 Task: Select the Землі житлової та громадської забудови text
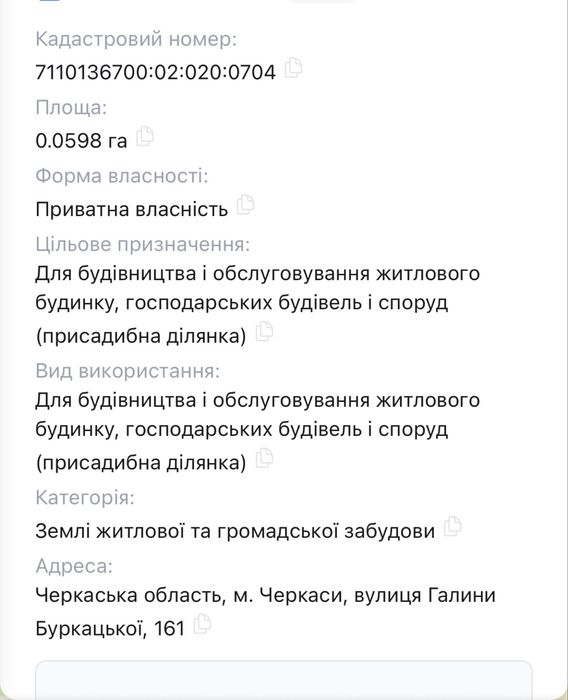point(235,531)
